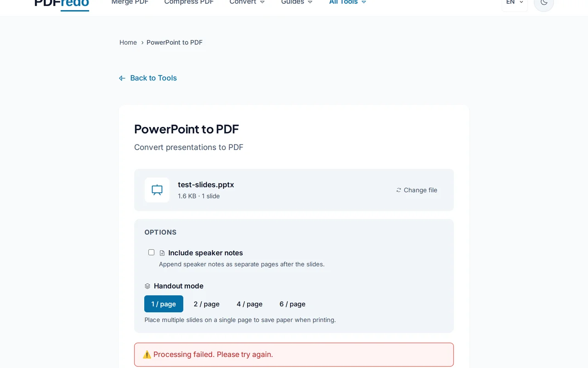Click the Home breadcrumb link
Screen dimensions: 588x368
tap(128, 42)
